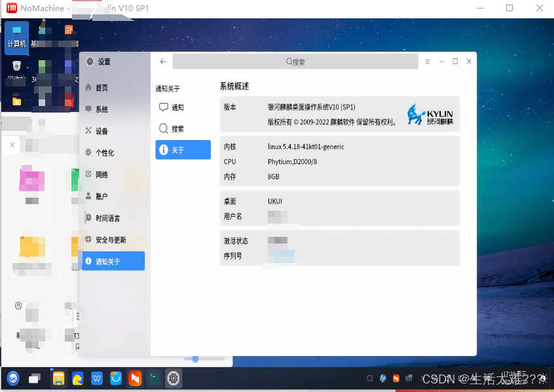Screen dimensions: 554x392
Task: Close the settings window
Action: pyautogui.click(x=470, y=62)
